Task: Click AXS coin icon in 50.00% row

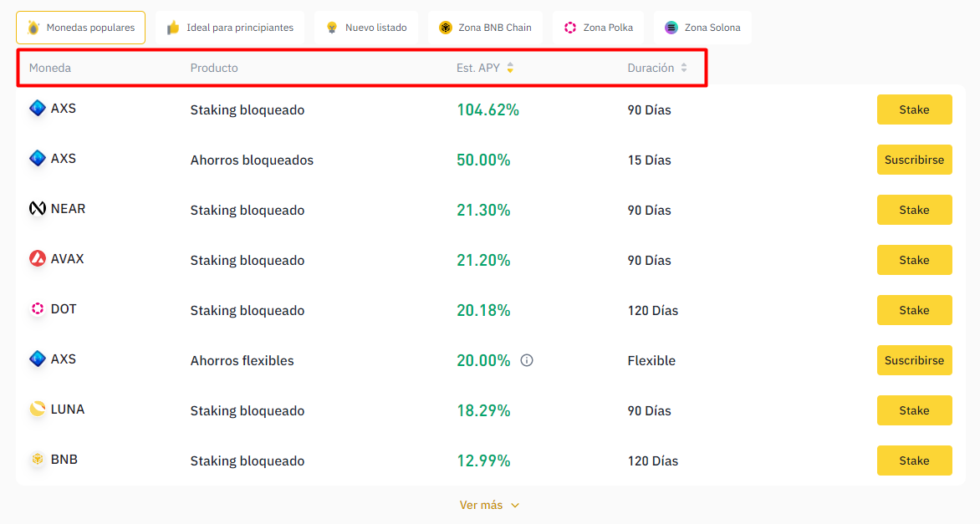Action: click(38, 158)
